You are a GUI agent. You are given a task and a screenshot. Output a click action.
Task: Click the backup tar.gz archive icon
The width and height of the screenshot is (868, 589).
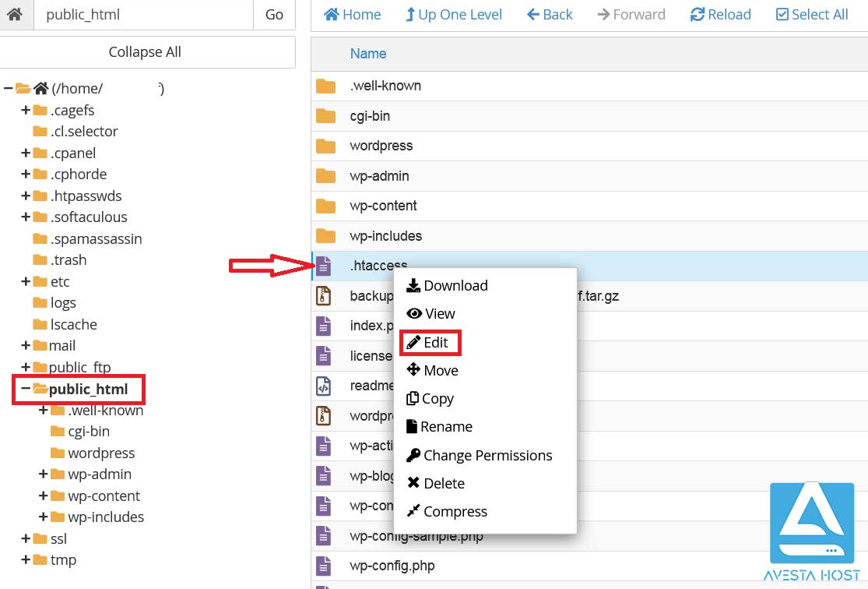[x=324, y=296]
